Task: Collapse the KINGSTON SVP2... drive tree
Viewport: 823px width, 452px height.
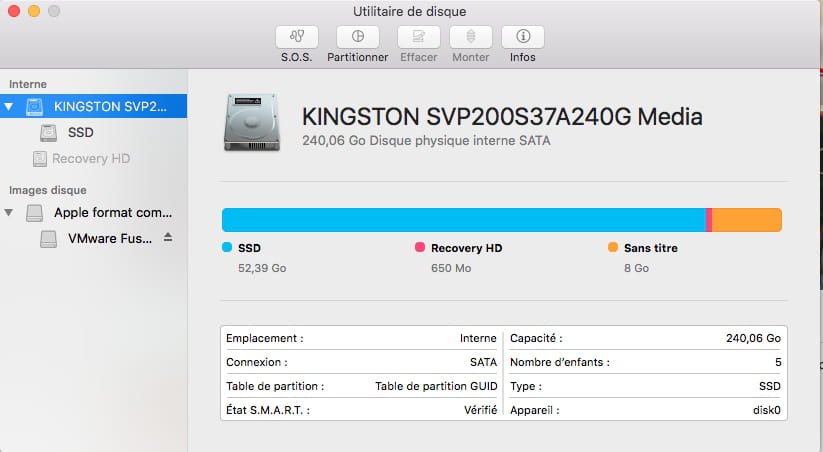Action: 8,107
